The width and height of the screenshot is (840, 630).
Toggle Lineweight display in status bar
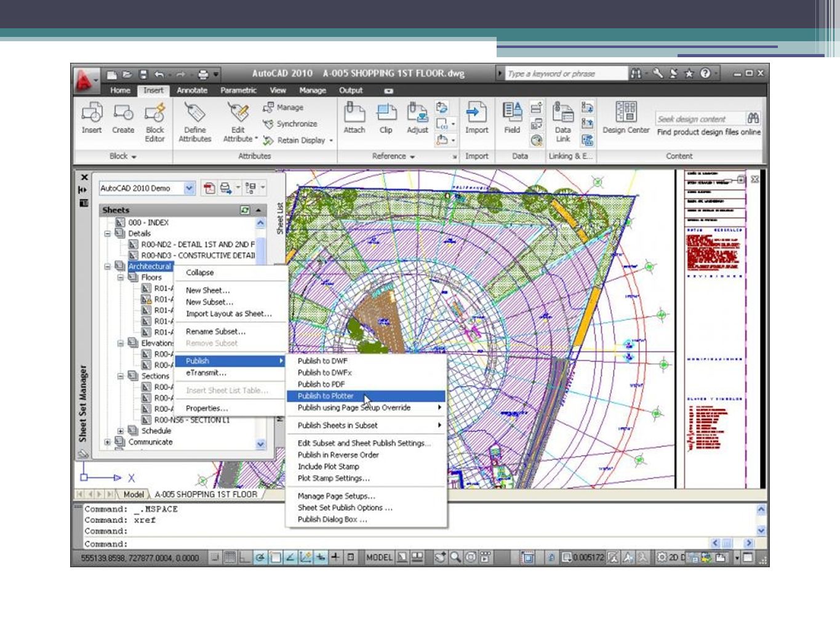[335, 557]
